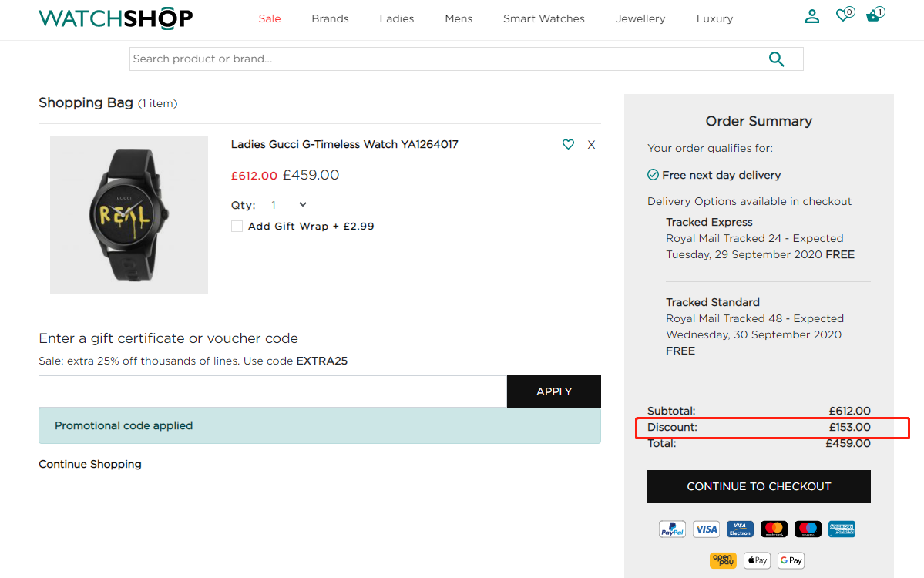This screenshot has width=924, height=578.
Task: Open the account profile icon
Action: click(812, 16)
